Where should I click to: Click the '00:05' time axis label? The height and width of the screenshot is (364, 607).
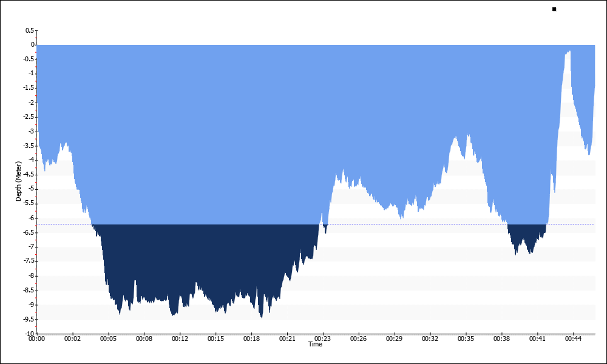[x=109, y=339]
